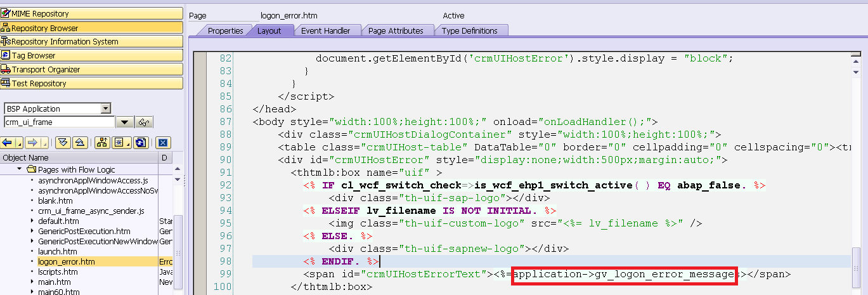Viewport: 868px width, 295px height.
Task: Select asynchronApplWindowAccessNoSv page in tree
Action: point(98,190)
